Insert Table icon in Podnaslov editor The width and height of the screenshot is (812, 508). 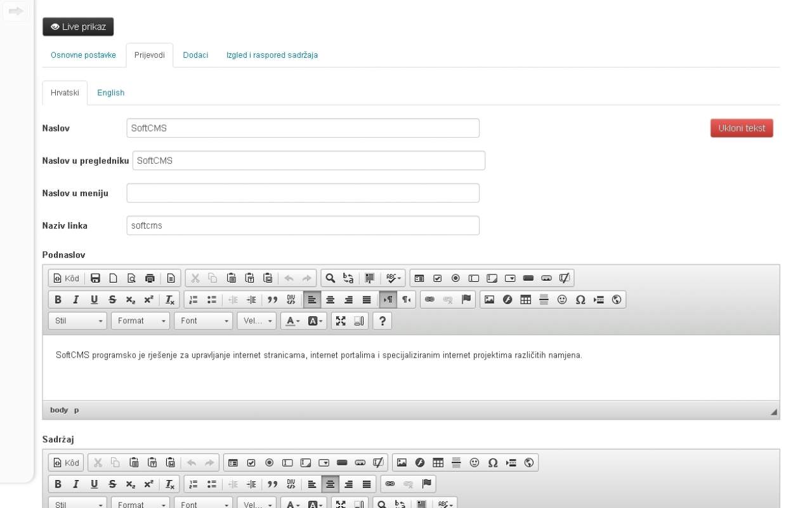point(526,300)
